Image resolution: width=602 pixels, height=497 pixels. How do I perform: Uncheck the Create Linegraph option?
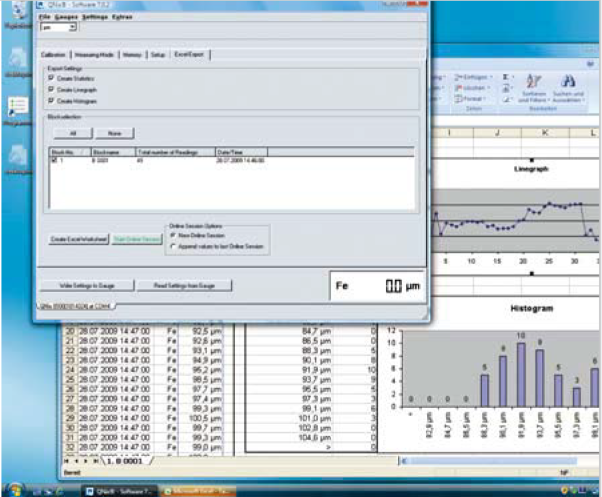(52, 90)
